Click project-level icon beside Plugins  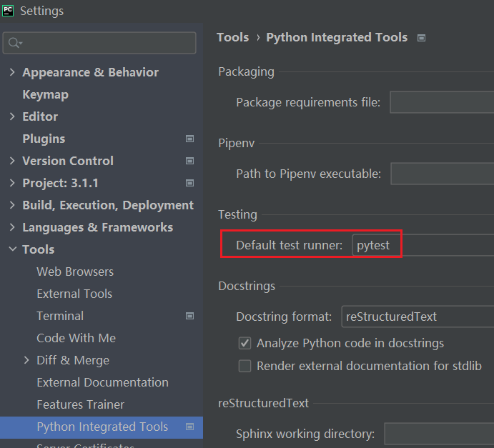click(189, 139)
